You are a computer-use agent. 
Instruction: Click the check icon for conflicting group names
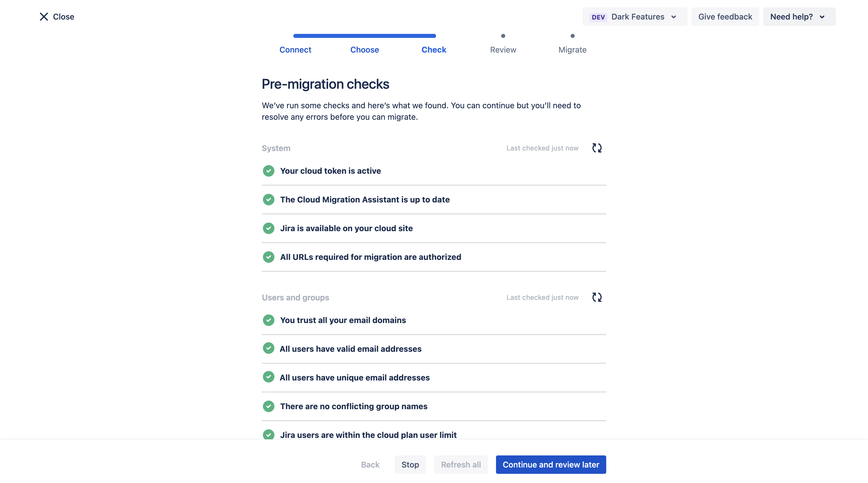click(269, 406)
